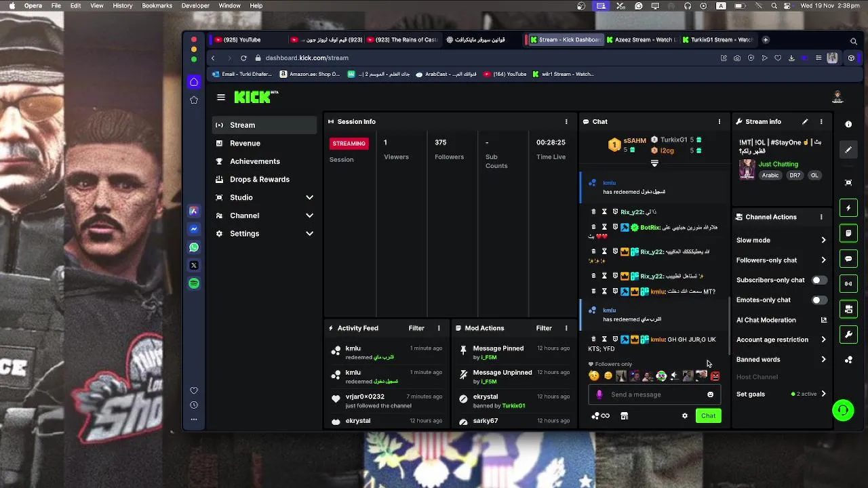Open Banned words settings
The width and height of the screenshot is (868, 488).
click(781, 359)
